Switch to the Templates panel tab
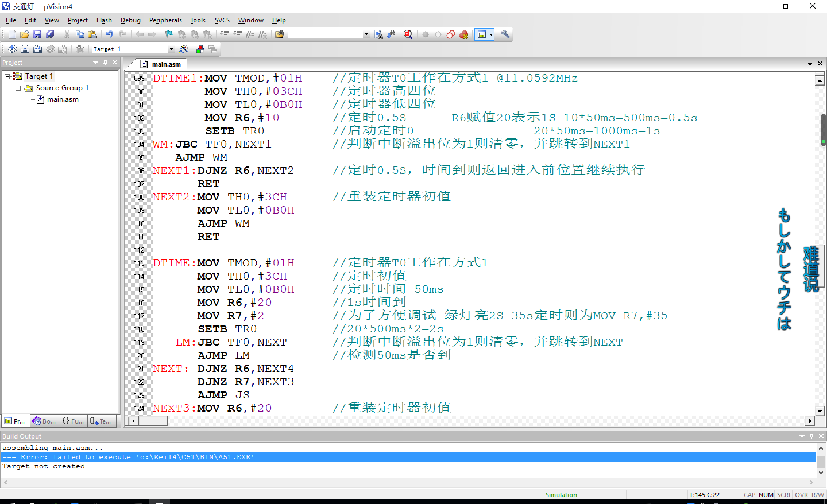827x504 pixels. [101, 421]
